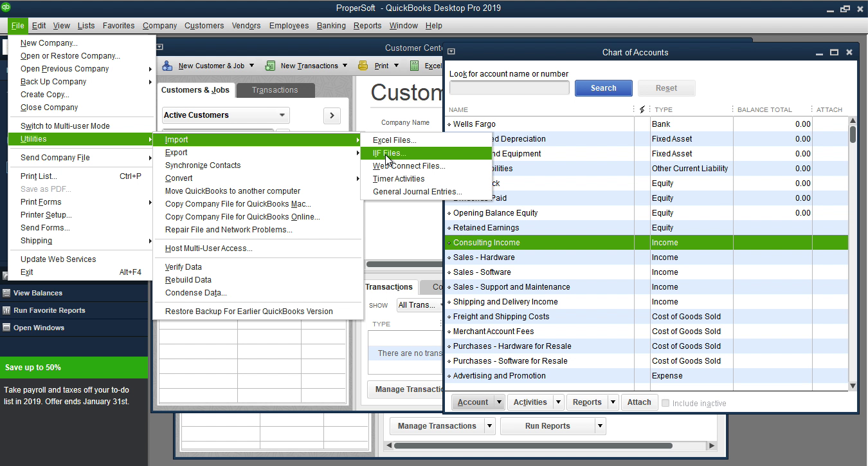Viewport: 868px width, 466px height.
Task: Open the Active Customers dropdown
Action: [226, 115]
